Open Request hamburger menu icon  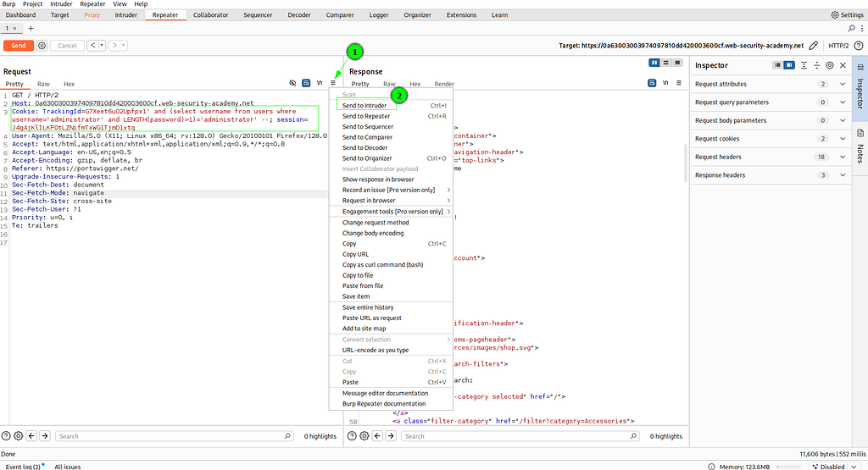click(x=332, y=83)
